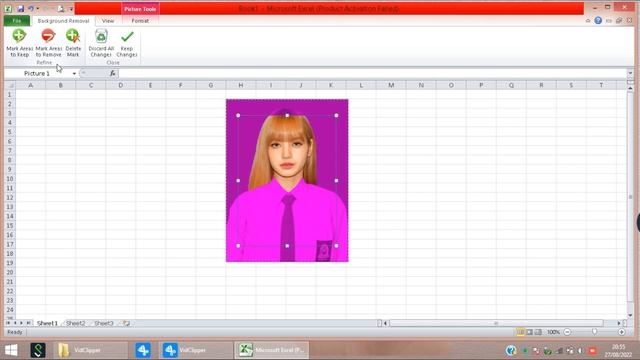The image size is (640, 360).
Task: Select Mark Areas to Keep tool
Action: [x=19, y=43]
